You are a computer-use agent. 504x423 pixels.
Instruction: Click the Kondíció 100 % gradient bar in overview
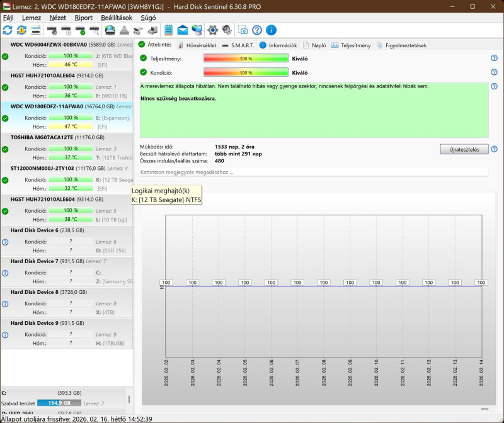[246, 72]
